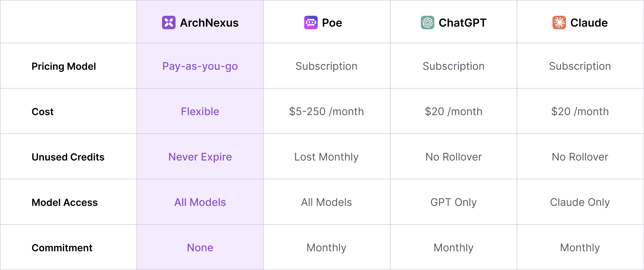This screenshot has height=270, width=644.
Task: Select the Model Access row label
Action: point(65,202)
